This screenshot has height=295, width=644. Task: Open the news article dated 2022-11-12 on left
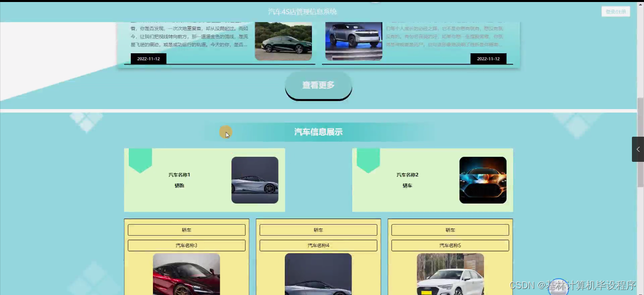point(148,58)
